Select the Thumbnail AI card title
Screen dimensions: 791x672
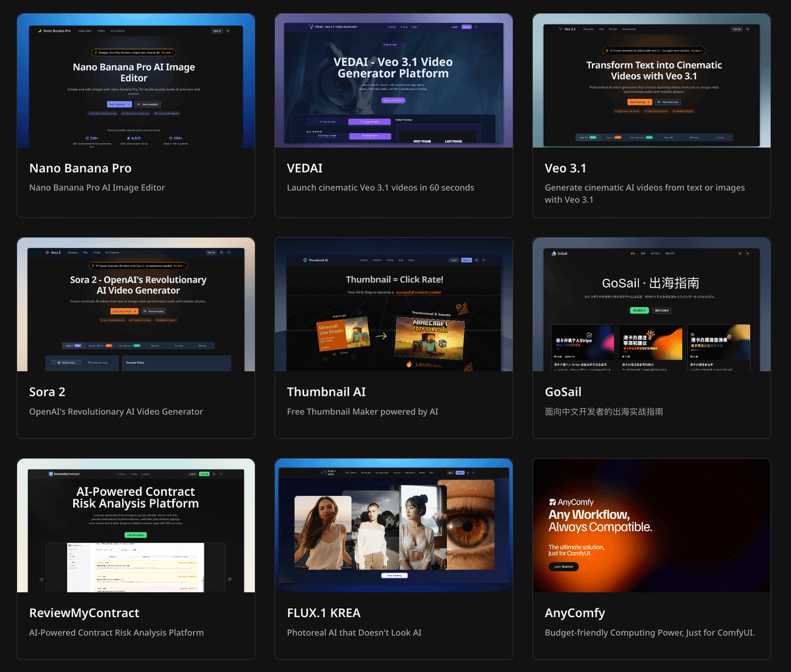coord(326,392)
